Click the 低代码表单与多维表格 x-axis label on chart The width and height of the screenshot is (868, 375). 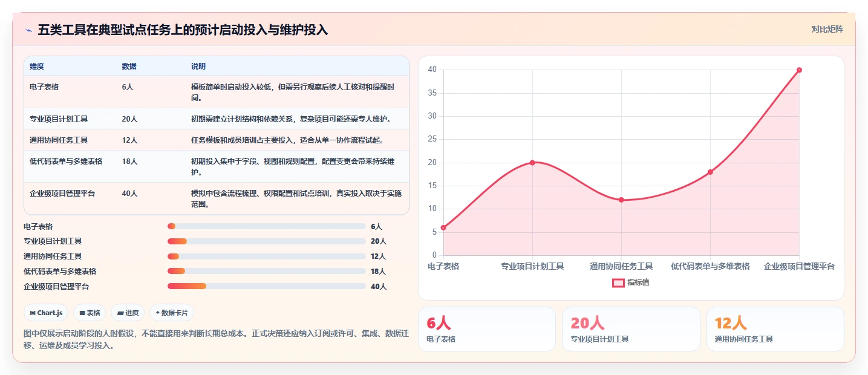coord(710,266)
